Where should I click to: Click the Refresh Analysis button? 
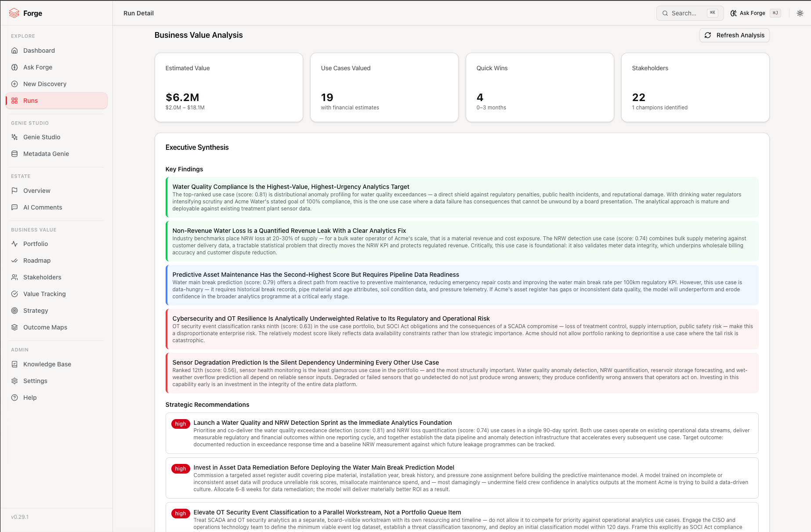coord(735,35)
